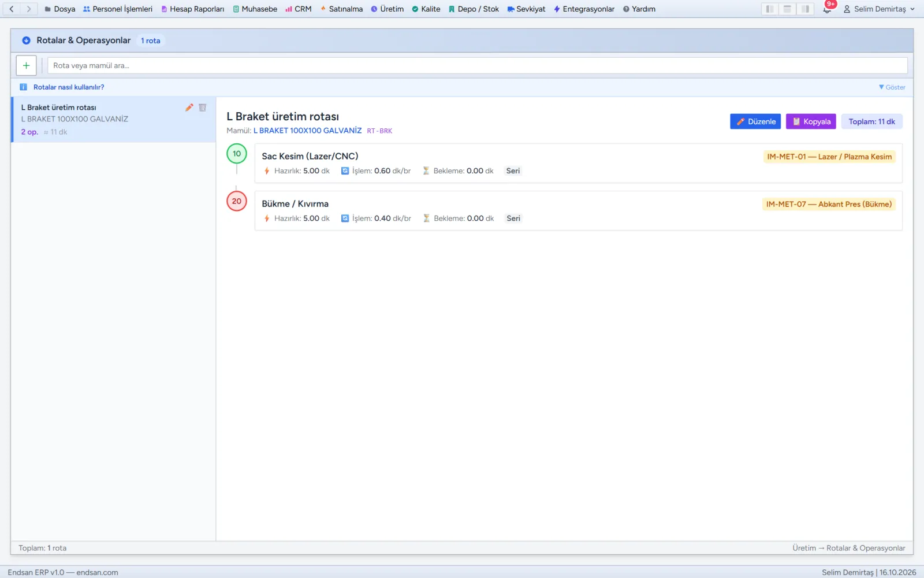The image size is (924, 578).
Task: Open the Sevkiyat menu
Action: click(526, 9)
